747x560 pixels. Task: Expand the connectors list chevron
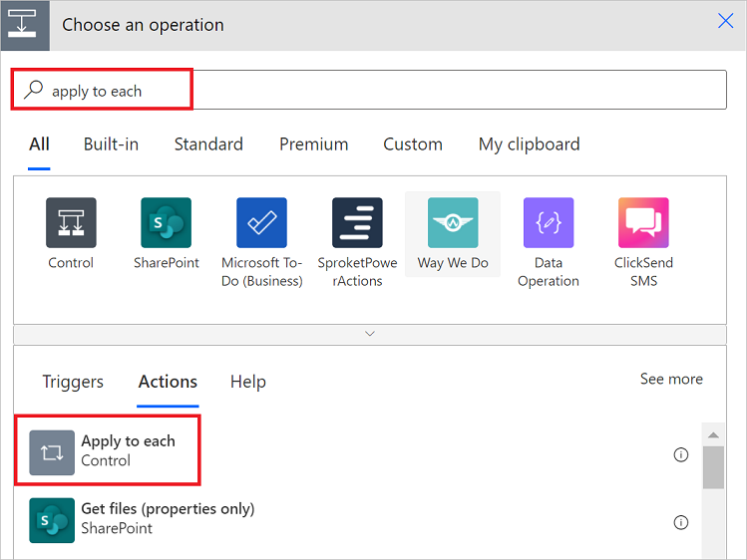pos(370,334)
